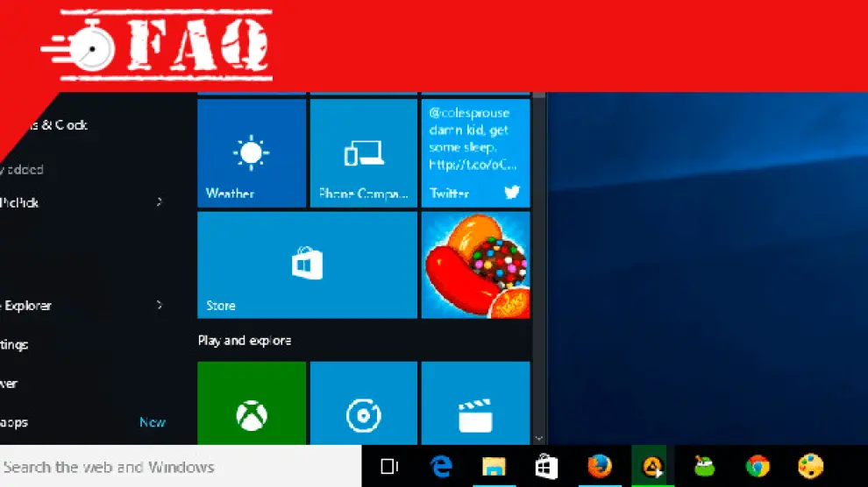Open the Twitter live tile
The height and width of the screenshot is (487, 868).
tap(475, 153)
